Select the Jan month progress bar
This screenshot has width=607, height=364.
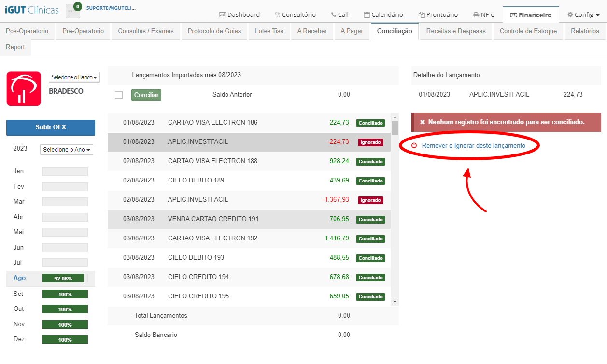[65, 171]
